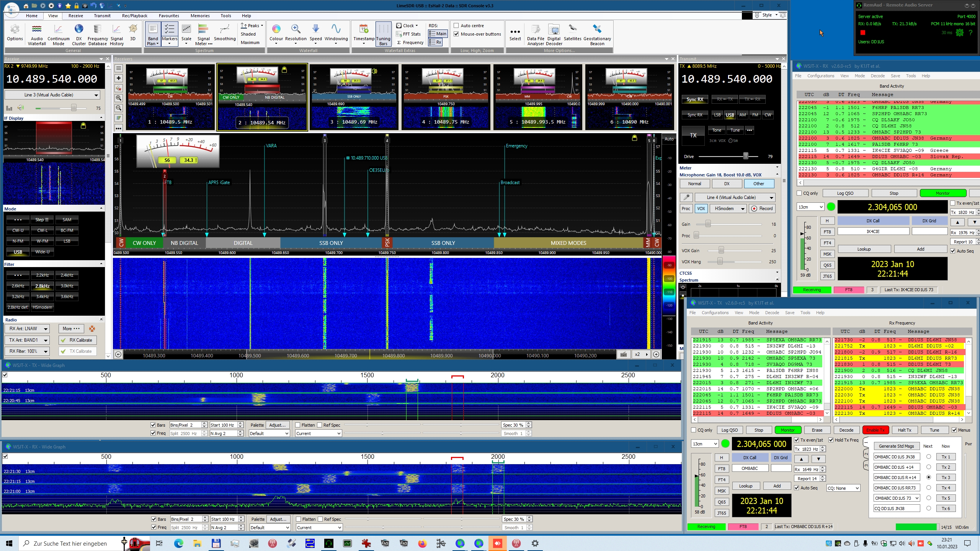The image size is (980, 551).
Task: Open Spectrum Scale options
Action: click(x=186, y=34)
